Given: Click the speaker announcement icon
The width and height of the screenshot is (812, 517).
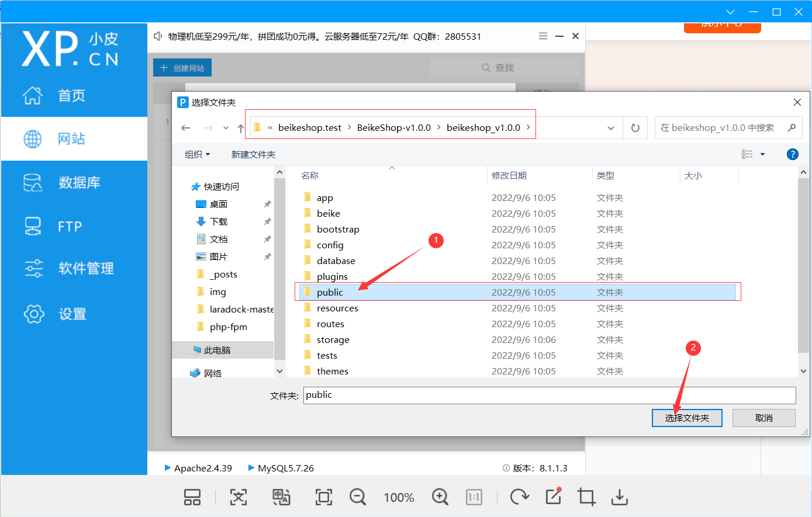Looking at the screenshot, I should coord(158,36).
